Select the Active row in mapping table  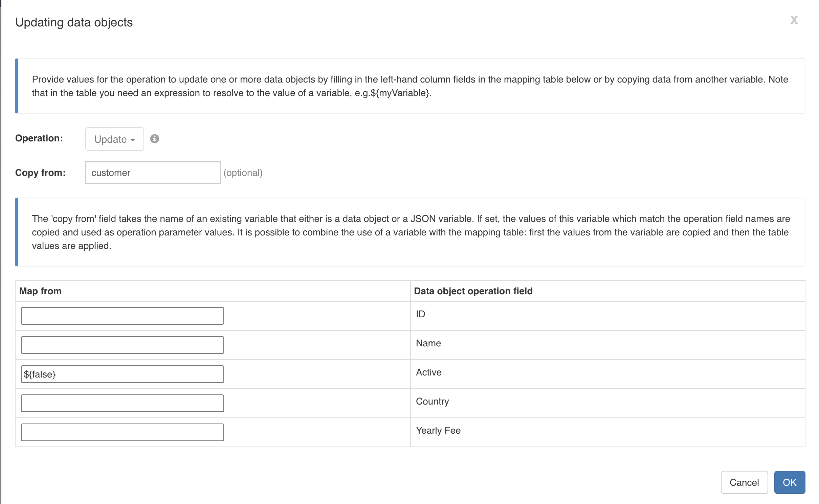428,372
